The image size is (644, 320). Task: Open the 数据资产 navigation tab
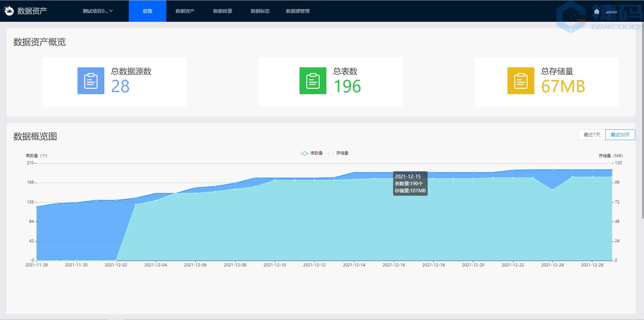(185, 11)
